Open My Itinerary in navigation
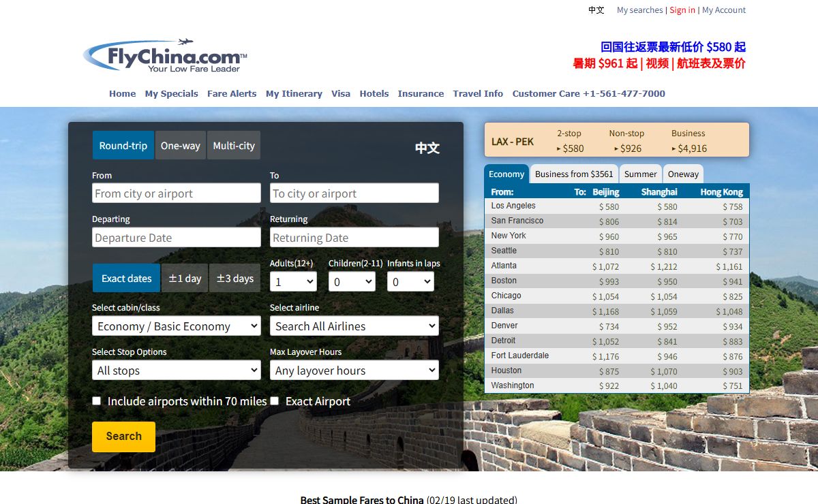818x504 pixels. (x=294, y=94)
